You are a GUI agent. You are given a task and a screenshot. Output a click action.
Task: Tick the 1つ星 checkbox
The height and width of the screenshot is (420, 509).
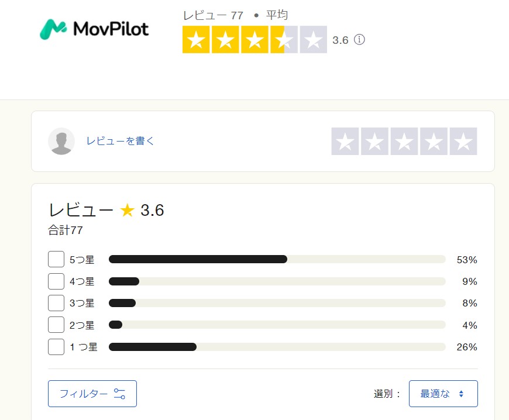tap(56, 347)
